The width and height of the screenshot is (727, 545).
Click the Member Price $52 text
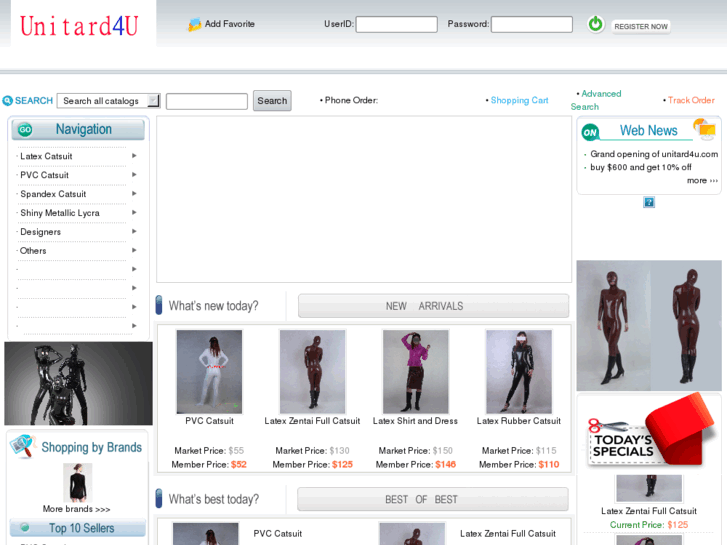click(209, 464)
